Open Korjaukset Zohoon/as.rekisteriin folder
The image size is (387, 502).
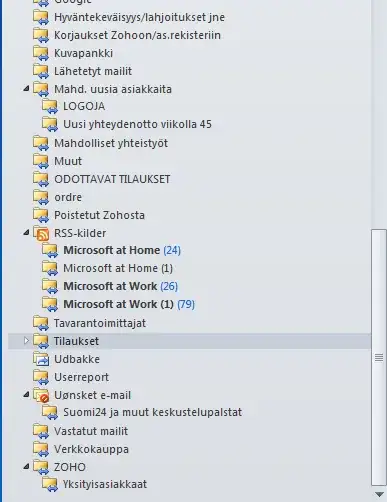(x=137, y=35)
